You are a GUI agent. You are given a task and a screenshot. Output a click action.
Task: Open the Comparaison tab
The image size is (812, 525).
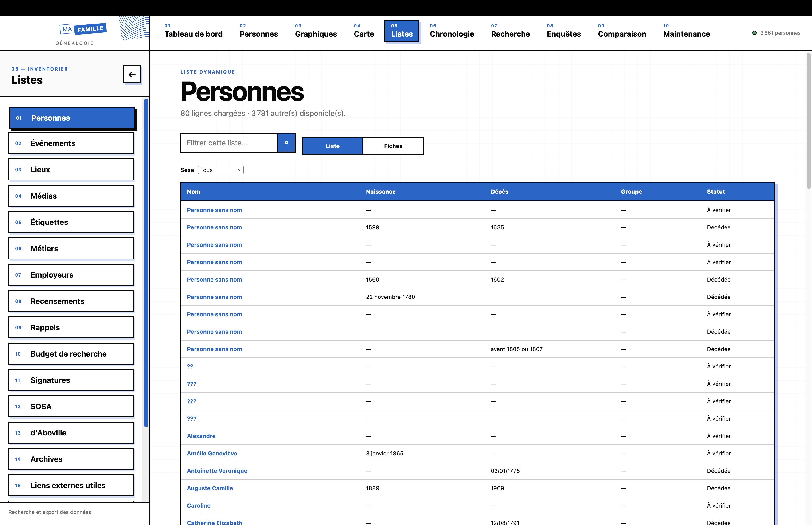point(622,31)
